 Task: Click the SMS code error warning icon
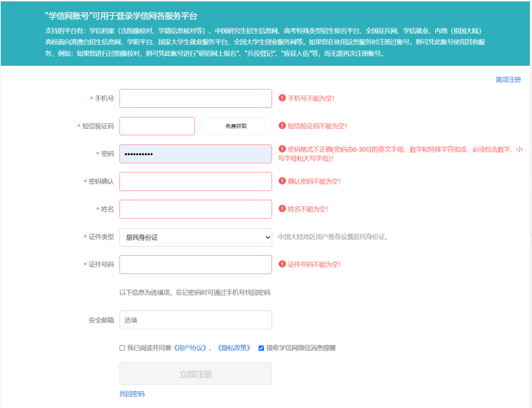[x=282, y=126]
